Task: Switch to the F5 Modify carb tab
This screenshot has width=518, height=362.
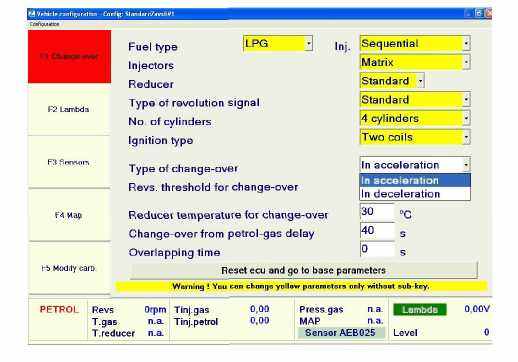Action: click(69, 268)
